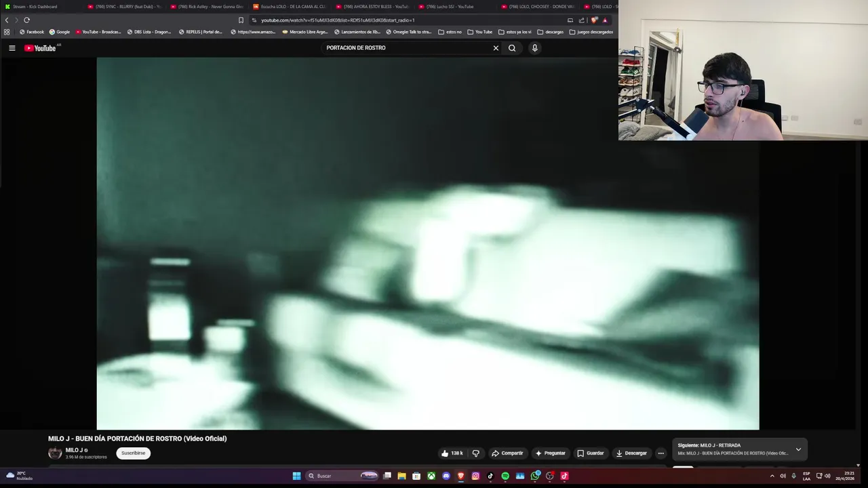Save the video with Guardar
The width and height of the screenshot is (868, 488).
(590, 453)
